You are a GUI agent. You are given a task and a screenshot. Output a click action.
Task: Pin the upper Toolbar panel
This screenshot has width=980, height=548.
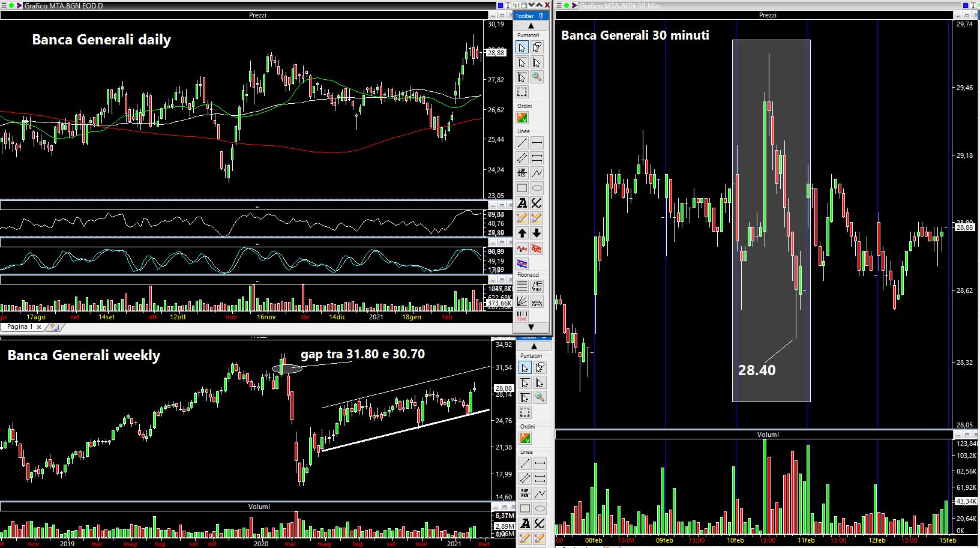(541, 16)
